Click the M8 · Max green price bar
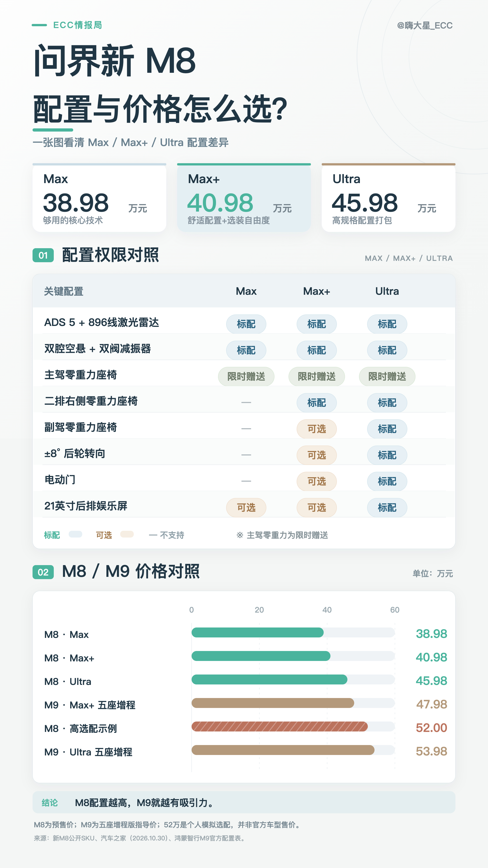The width and height of the screenshot is (488, 868). [258, 632]
